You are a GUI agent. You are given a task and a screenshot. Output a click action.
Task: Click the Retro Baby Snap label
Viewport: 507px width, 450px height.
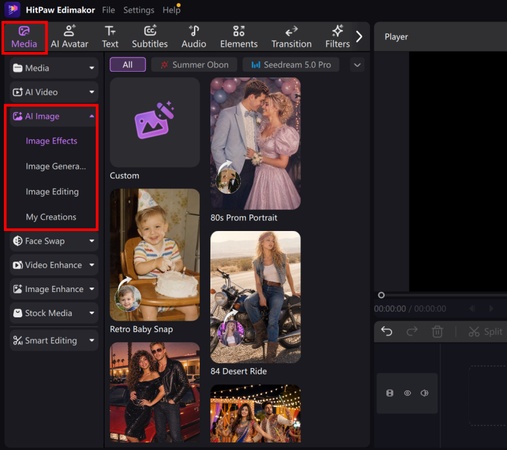point(141,329)
